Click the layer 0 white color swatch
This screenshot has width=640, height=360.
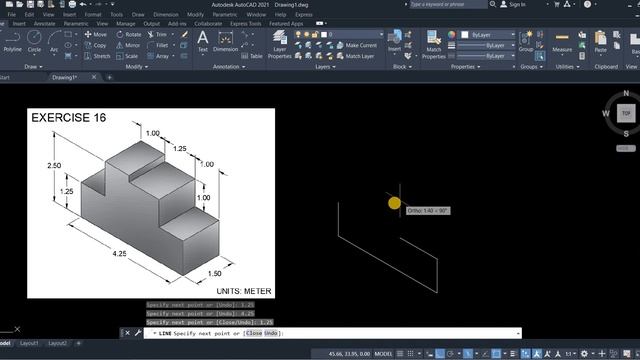click(324, 35)
